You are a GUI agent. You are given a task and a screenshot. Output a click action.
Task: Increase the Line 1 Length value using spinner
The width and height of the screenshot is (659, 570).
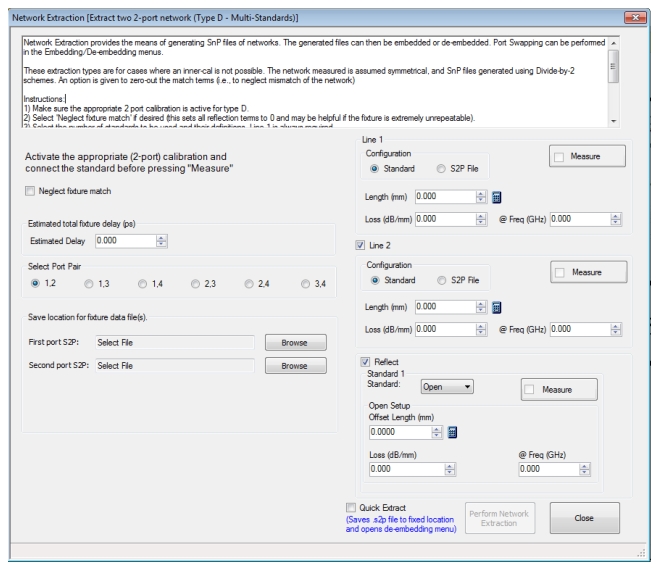(482, 193)
